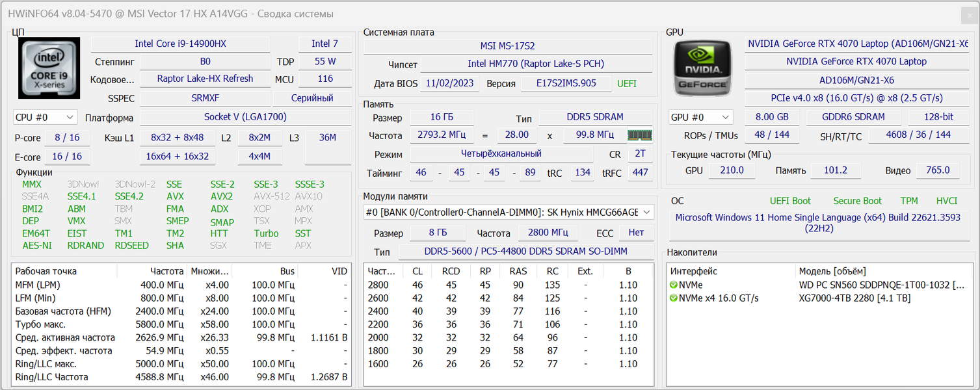Open the memory module BANK 0 dropdown

pyautogui.click(x=508, y=213)
